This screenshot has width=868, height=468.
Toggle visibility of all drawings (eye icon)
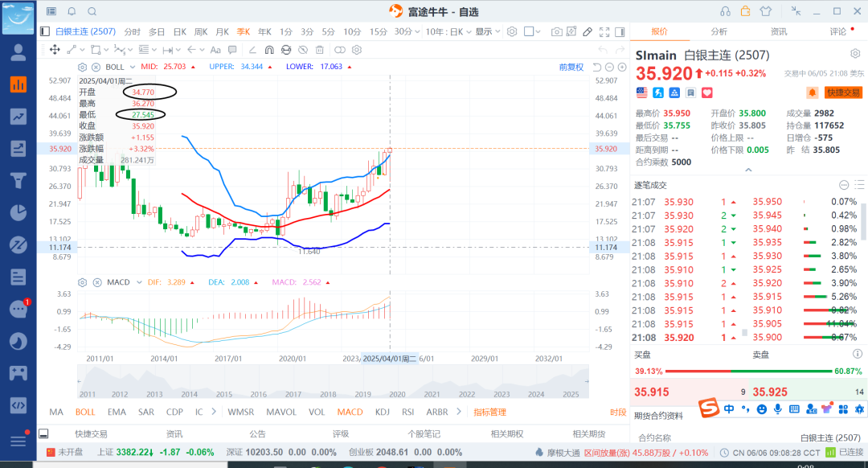coord(303,50)
